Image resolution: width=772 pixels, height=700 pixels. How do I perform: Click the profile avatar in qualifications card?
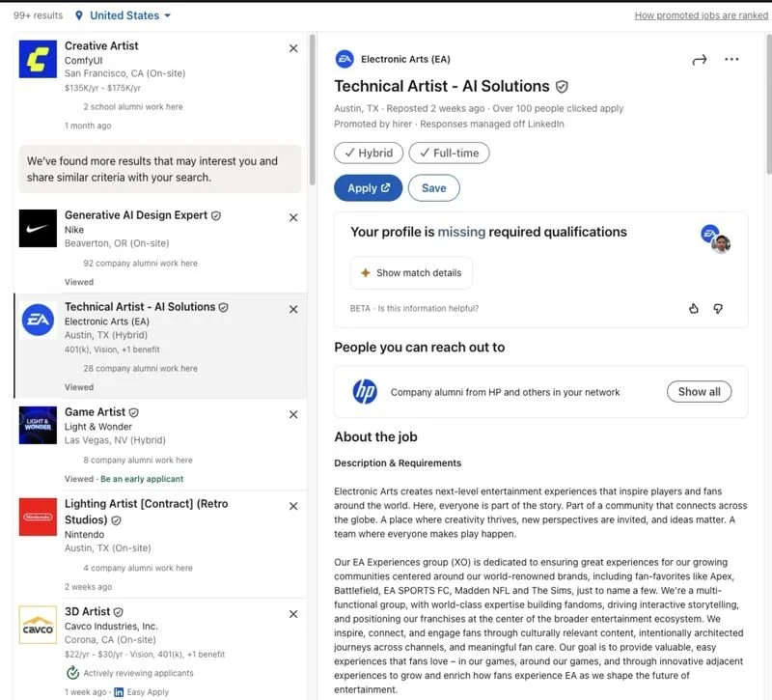(x=721, y=244)
